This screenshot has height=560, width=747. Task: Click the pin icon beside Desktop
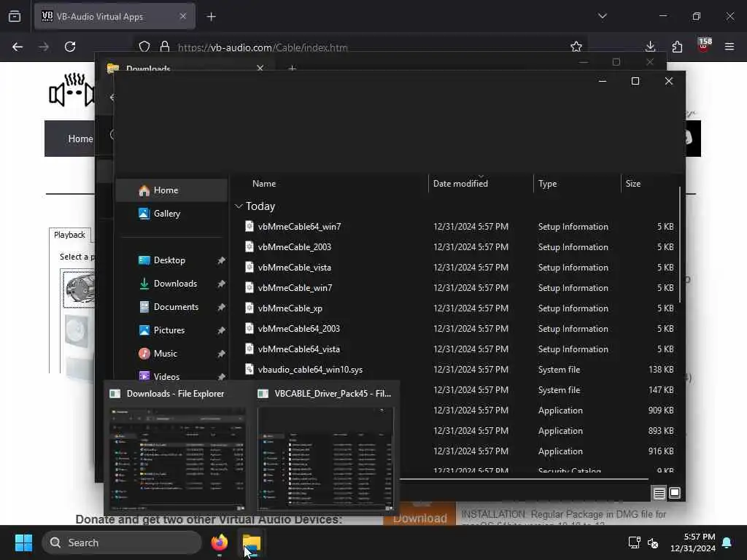221,260
